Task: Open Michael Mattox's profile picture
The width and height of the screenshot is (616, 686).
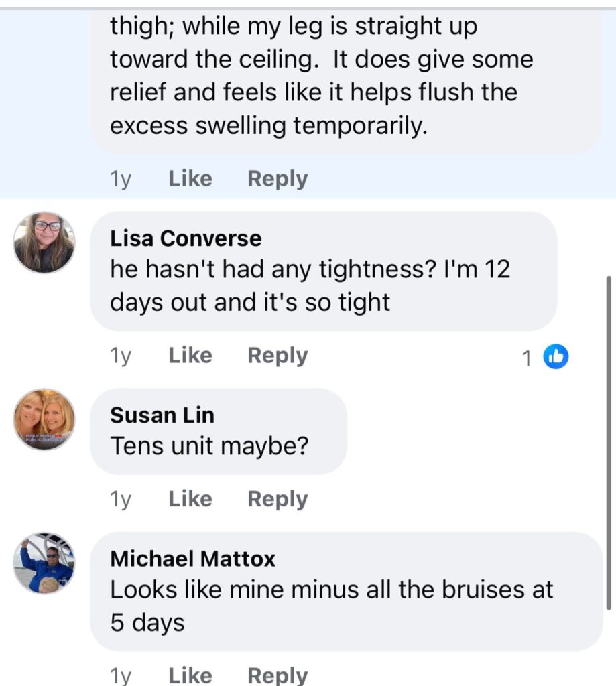Action: [44, 563]
